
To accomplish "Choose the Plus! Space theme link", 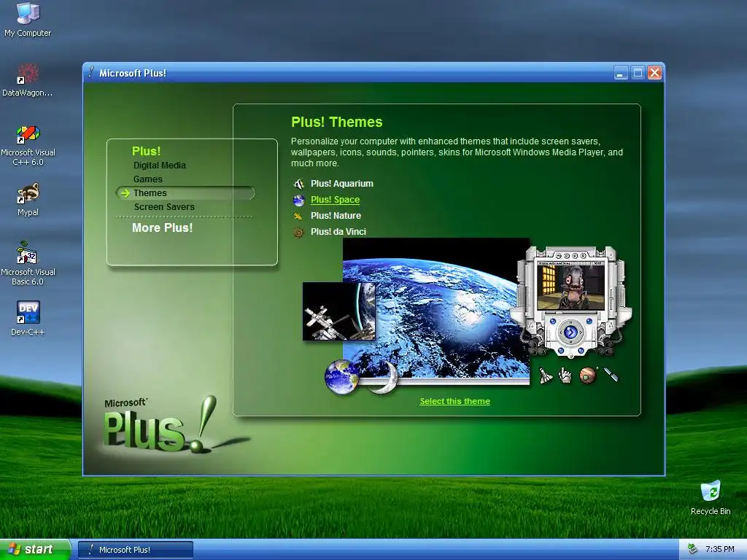I will pos(336,200).
